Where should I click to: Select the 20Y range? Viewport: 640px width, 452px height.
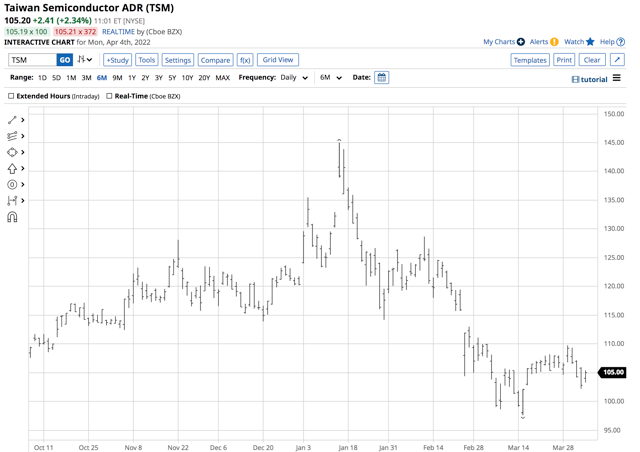[x=204, y=78]
